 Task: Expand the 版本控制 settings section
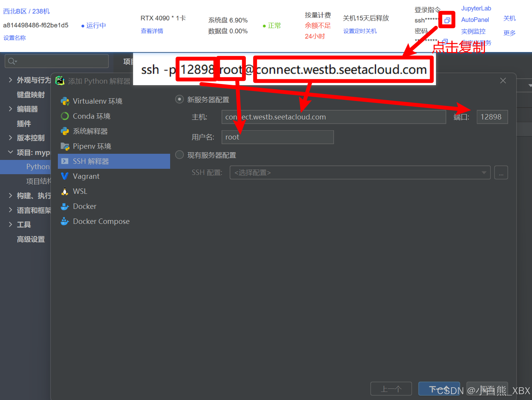click(x=10, y=138)
